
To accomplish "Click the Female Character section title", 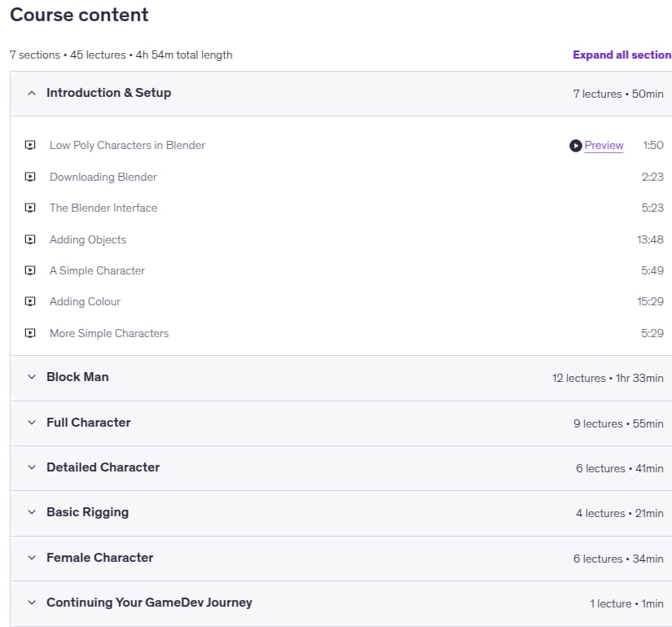I will point(100,558).
